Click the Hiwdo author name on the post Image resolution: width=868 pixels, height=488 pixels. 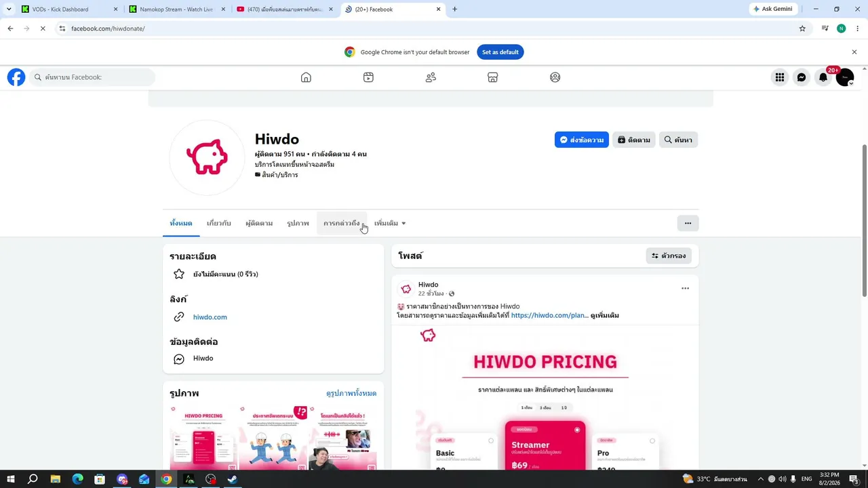coord(429,285)
